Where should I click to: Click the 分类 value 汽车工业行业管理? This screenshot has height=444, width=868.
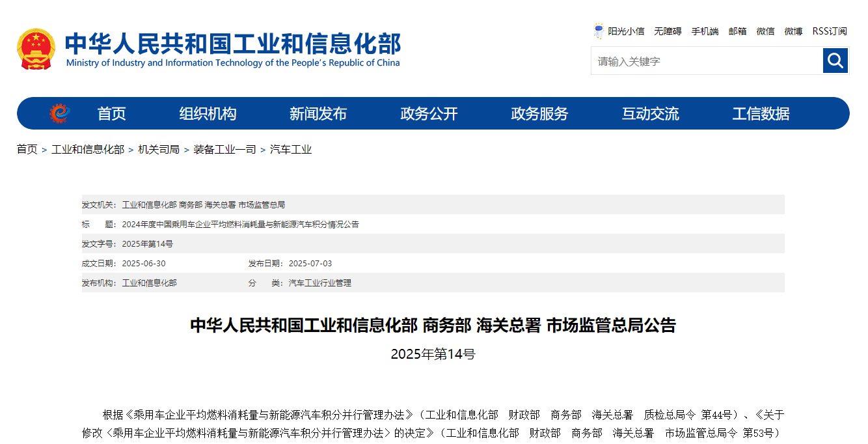[x=320, y=283]
